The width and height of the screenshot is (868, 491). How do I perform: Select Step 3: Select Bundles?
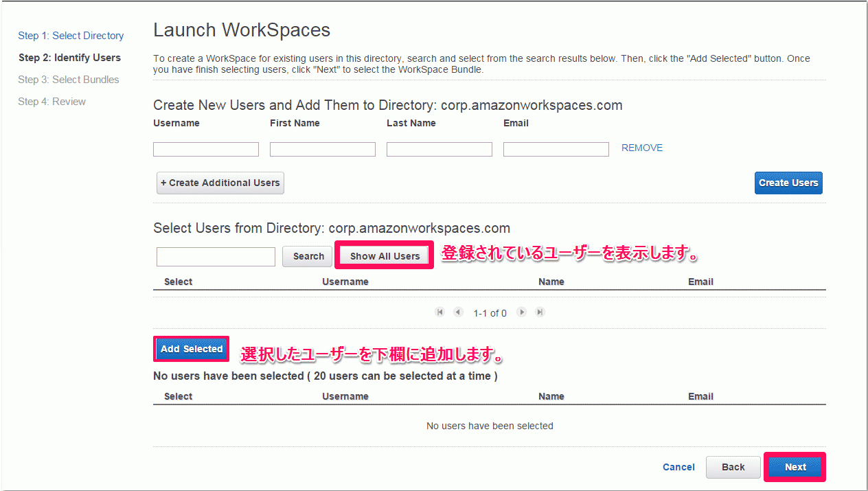[69, 80]
